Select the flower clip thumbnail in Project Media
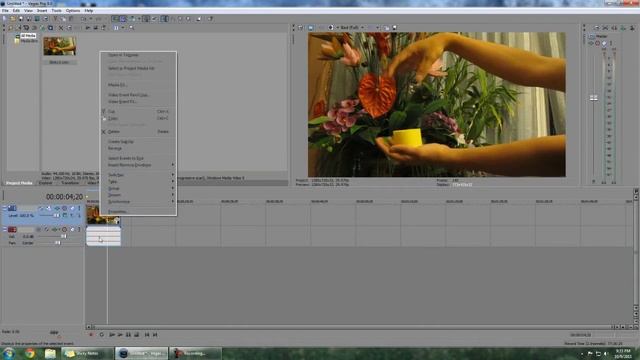The width and height of the screenshot is (640, 360). [60, 46]
